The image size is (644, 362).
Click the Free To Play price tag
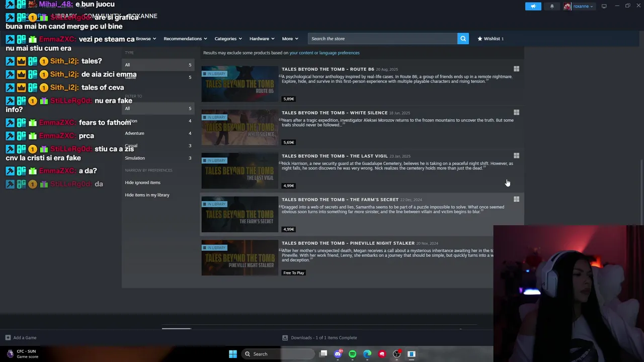click(294, 273)
